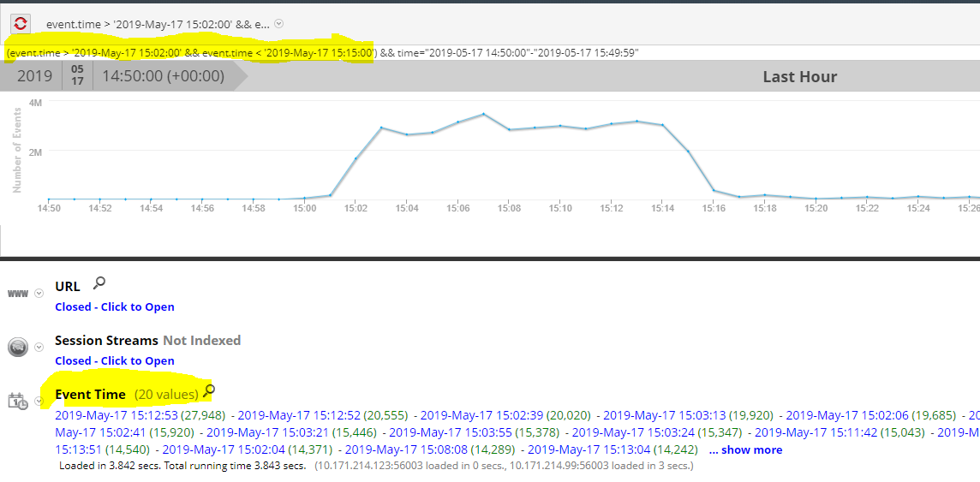The height and width of the screenshot is (482, 980).
Task: Drill into 2019-May-17 15:03:13 value
Action: click(665, 414)
